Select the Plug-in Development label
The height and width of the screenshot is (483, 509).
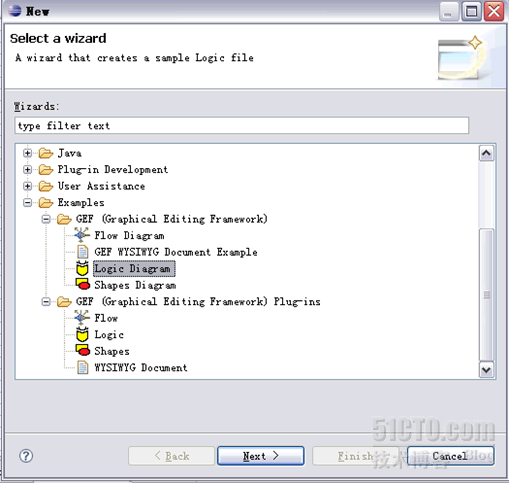[113, 170]
